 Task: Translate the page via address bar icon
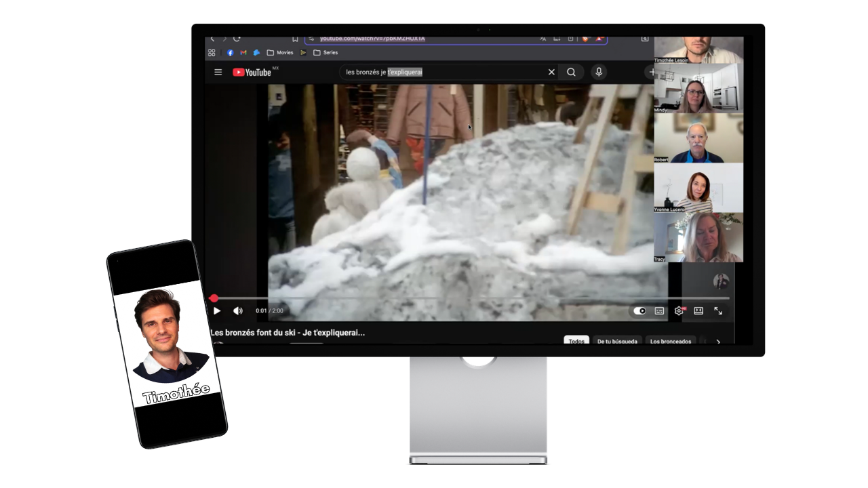(542, 39)
